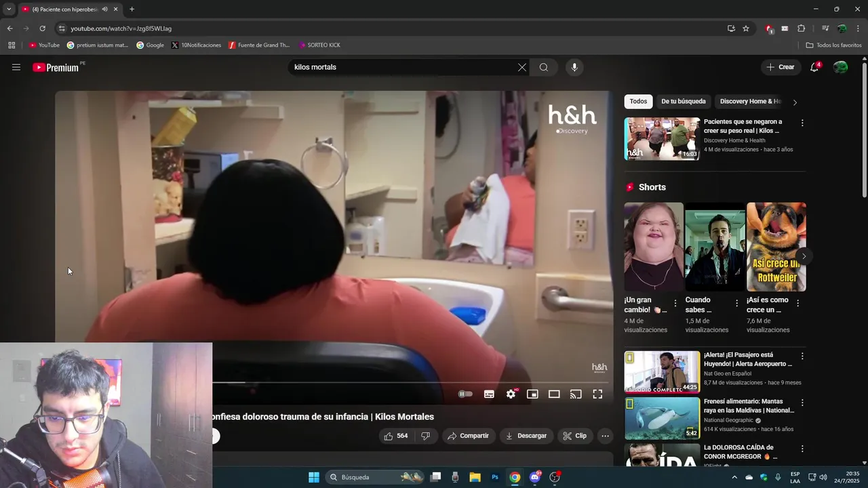Click Create button labeled Crear
Image resolution: width=868 pixels, height=488 pixels.
(781, 67)
